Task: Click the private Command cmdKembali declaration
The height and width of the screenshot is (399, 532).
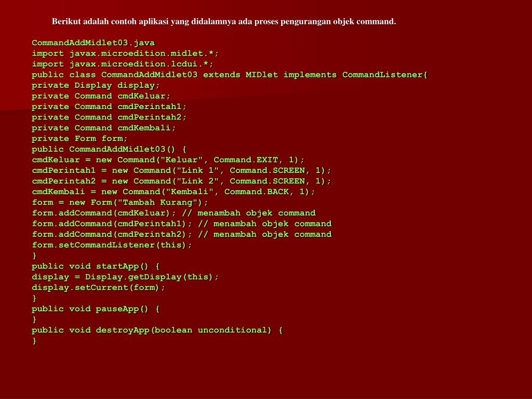Action: [104, 128]
